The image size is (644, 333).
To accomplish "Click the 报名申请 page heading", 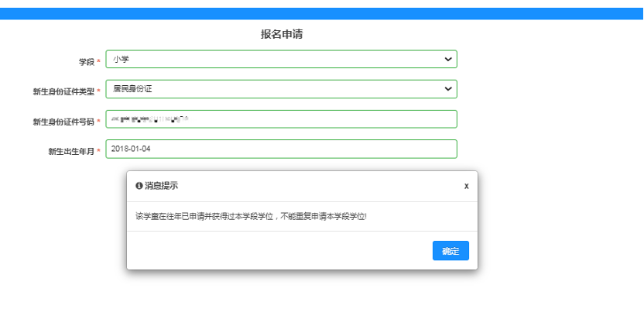I will click(x=286, y=34).
